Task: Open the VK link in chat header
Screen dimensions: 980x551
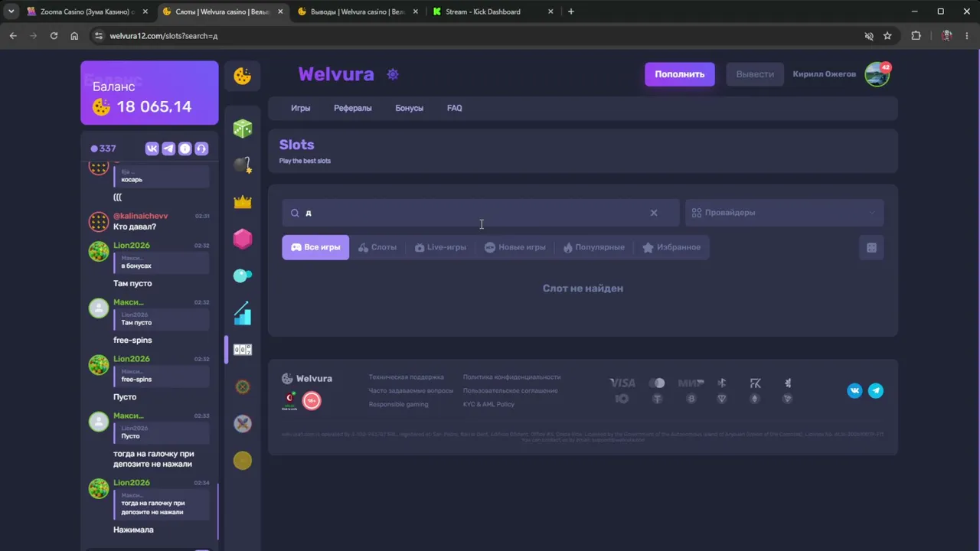Action: pos(152,148)
